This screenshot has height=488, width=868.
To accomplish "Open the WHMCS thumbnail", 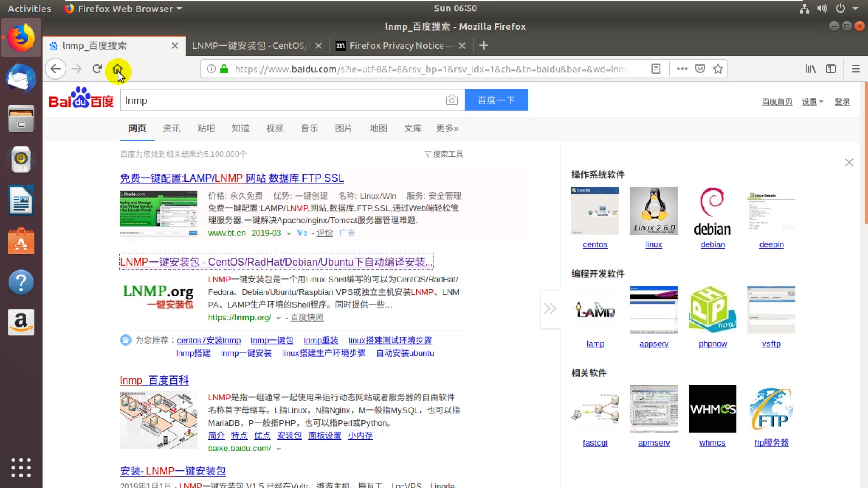I will pyautogui.click(x=712, y=409).
